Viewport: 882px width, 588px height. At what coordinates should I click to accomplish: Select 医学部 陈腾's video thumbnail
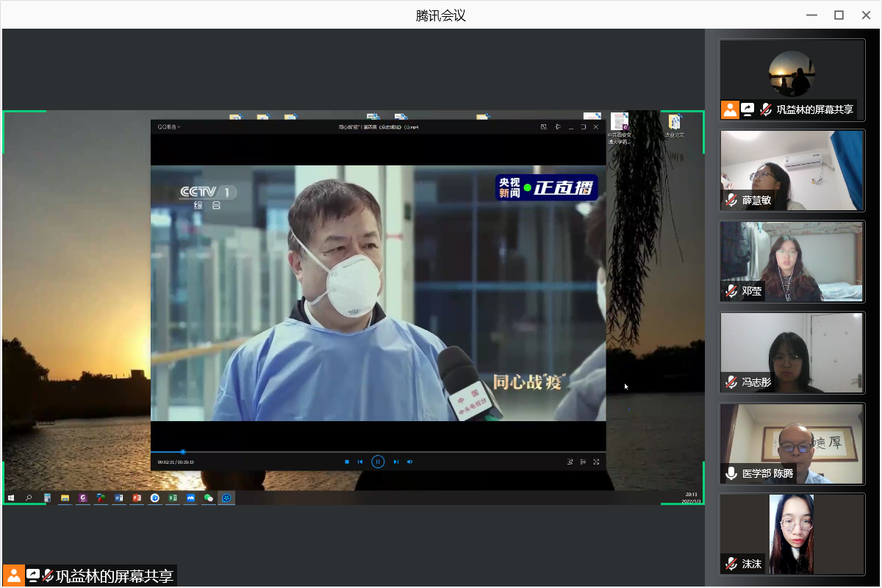[x=792, y=444]
